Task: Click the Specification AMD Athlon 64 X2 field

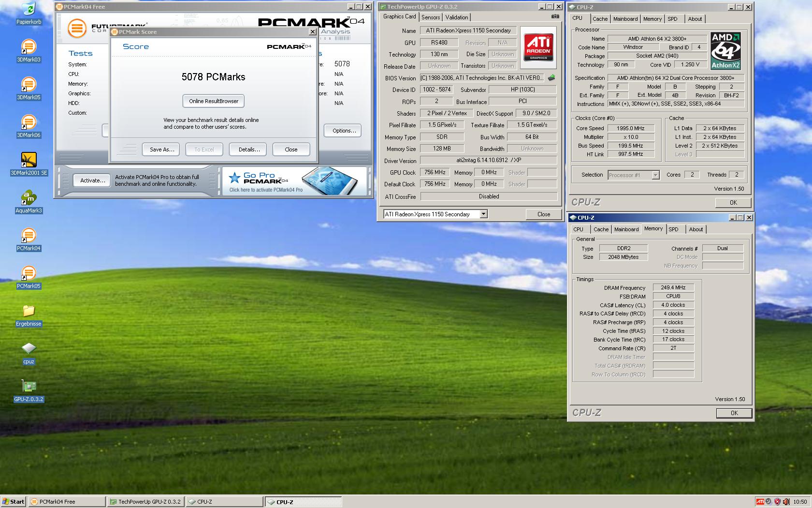Action: point(675,78)
